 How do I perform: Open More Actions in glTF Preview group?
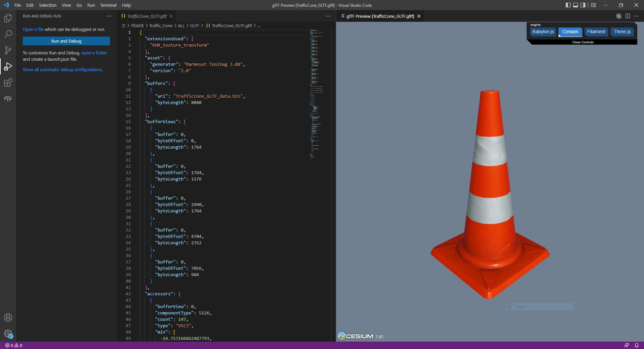(636, 16)
